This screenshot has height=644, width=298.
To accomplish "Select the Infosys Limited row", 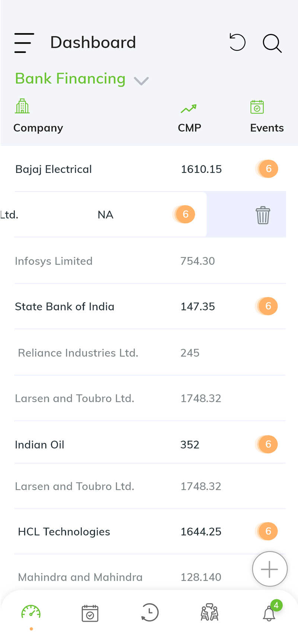I will 150,261.
